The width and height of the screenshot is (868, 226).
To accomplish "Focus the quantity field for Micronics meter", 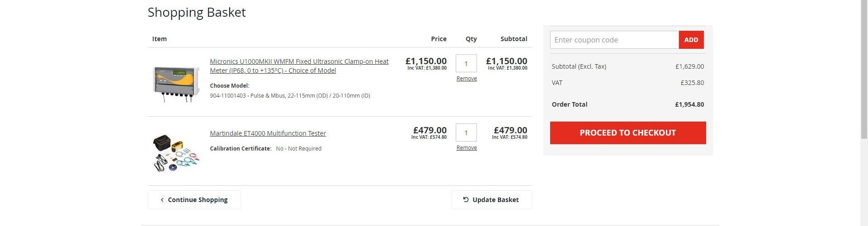I will tap(466, 64).
